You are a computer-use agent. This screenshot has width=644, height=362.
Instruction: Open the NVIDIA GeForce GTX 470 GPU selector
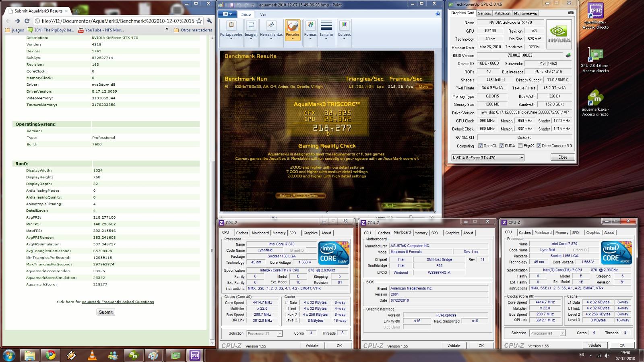[x=488, y=157]
